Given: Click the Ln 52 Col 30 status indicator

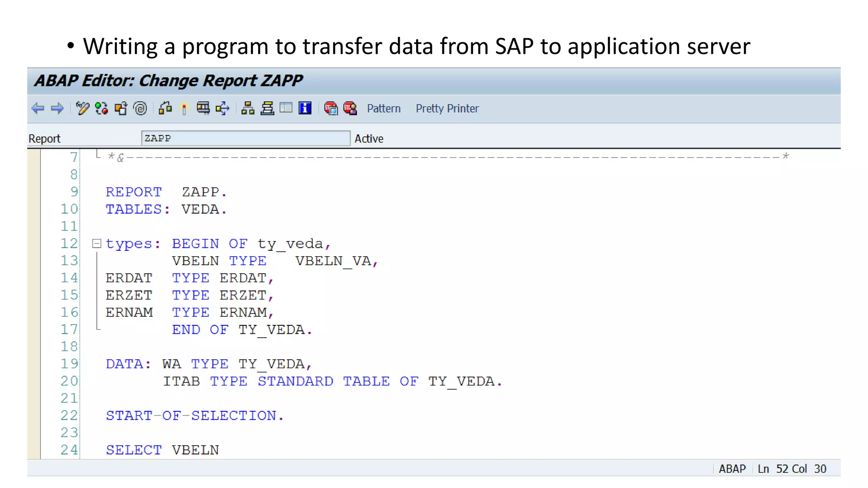Looking at the screenshot, I should [x=792, y=469].
